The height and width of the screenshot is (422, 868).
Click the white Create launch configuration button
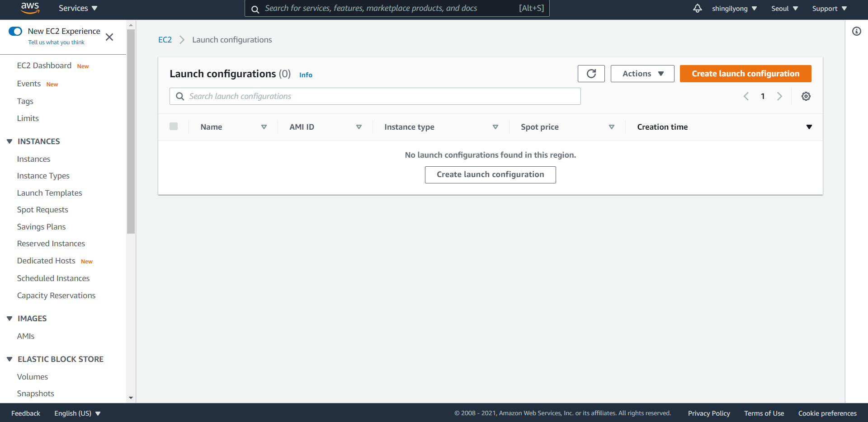click(x=491, y=175)
